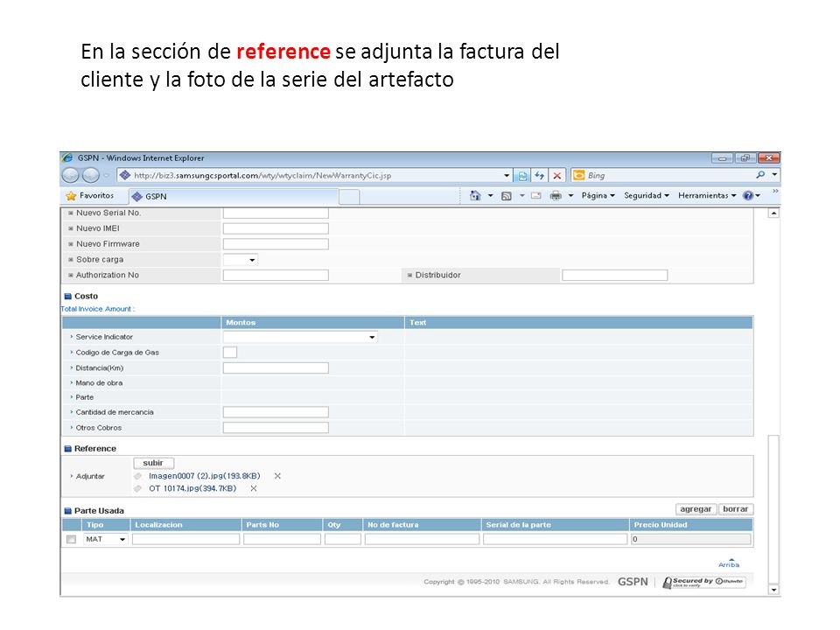Click the subir upload button

(153, 463)
